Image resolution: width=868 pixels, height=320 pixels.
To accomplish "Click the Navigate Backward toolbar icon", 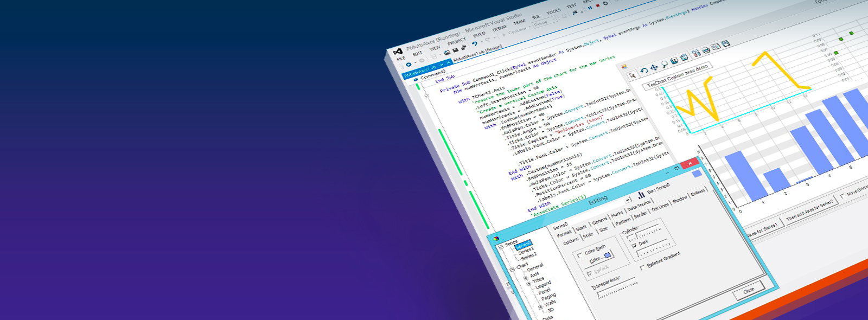I will point(409,64).
